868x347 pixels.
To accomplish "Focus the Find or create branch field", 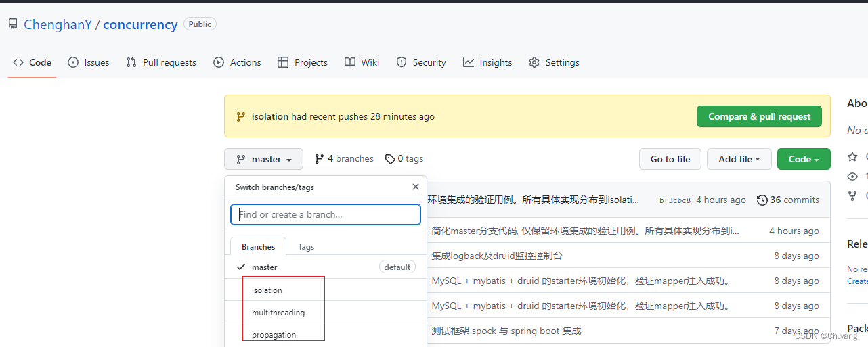I will pos(326,214).
